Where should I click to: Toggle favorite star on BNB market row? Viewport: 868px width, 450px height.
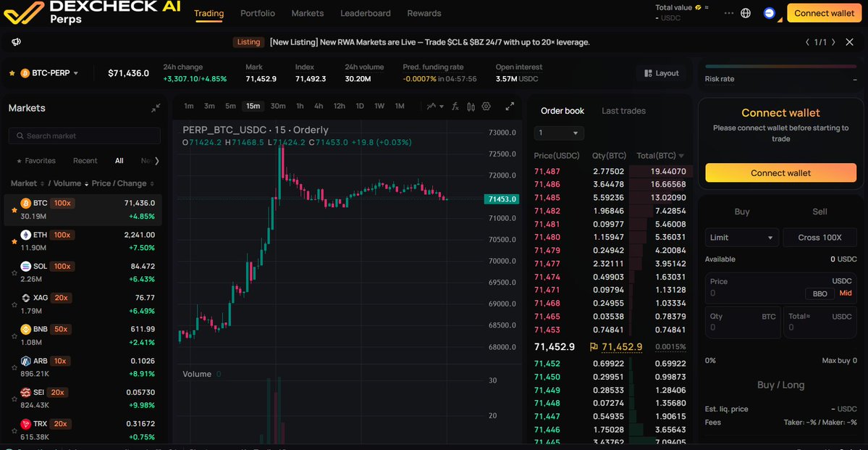pos(13,337)
